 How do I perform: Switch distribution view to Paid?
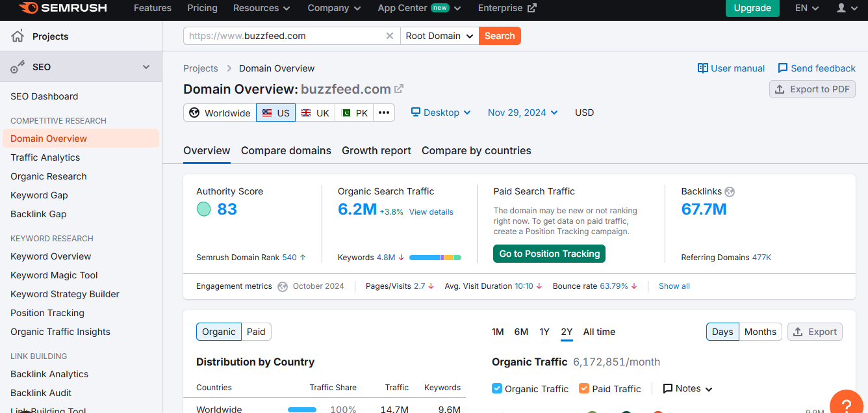coord(256,332)
